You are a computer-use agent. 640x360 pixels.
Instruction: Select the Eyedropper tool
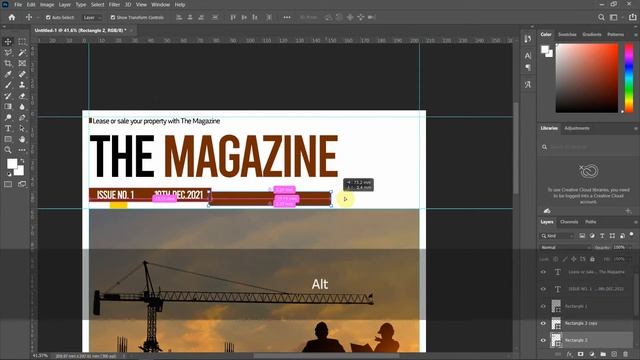click(8, 74)
